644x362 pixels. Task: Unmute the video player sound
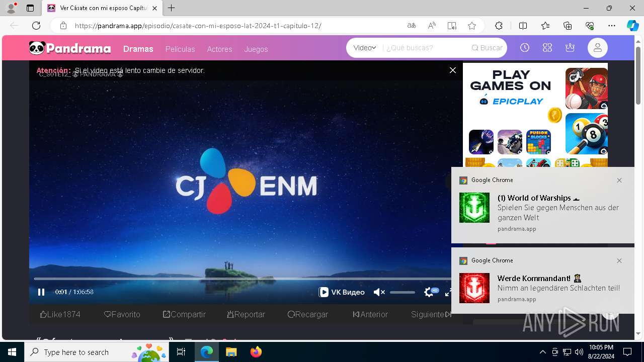coord(379,292)
